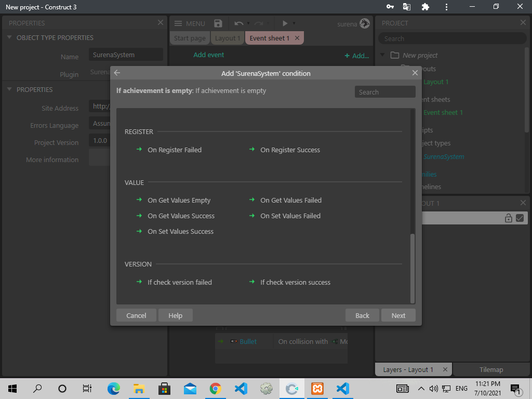
Task: Open the preview options dropdown arrow
Action: point(294,23)
